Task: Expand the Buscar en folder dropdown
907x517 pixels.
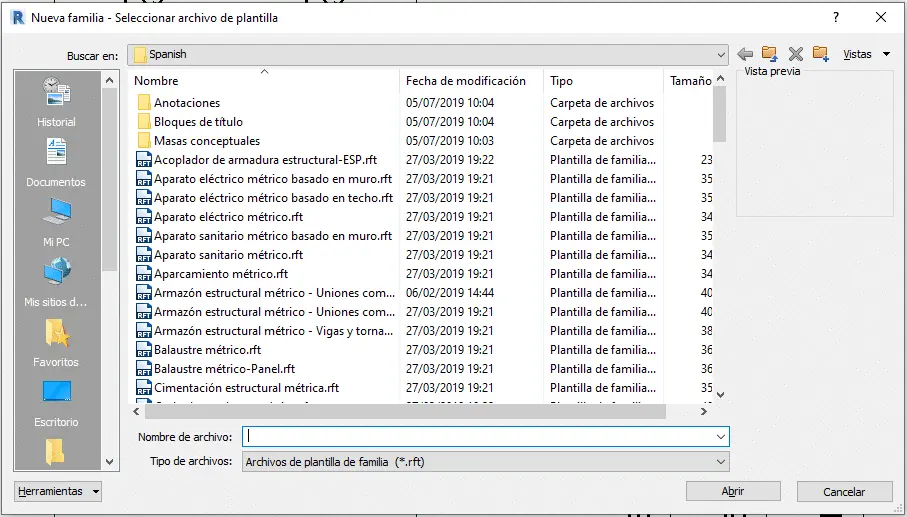Action: click(720, 55)
